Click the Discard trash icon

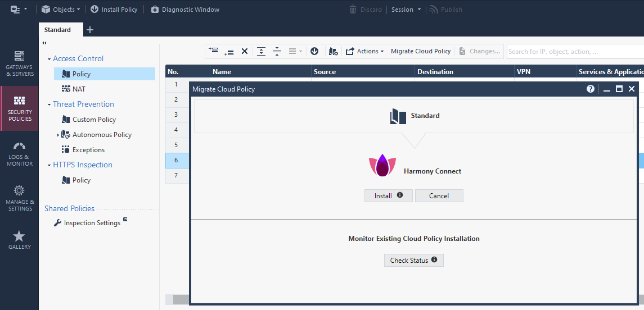(353, 10)
